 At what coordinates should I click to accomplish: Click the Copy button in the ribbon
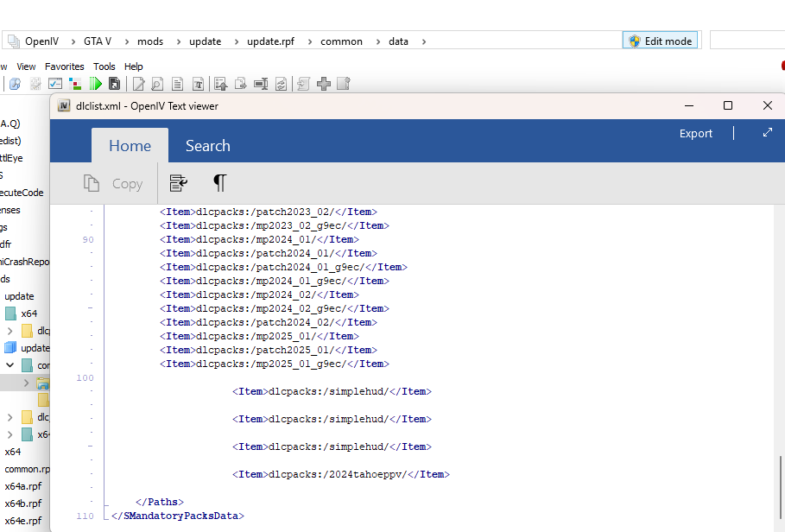(113, 183)
